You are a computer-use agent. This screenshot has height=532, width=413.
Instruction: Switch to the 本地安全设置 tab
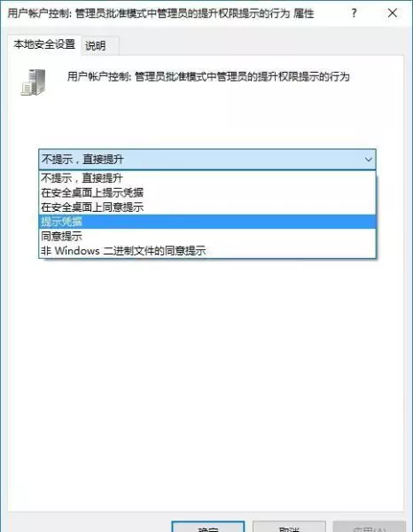click(x=44, y=44)
